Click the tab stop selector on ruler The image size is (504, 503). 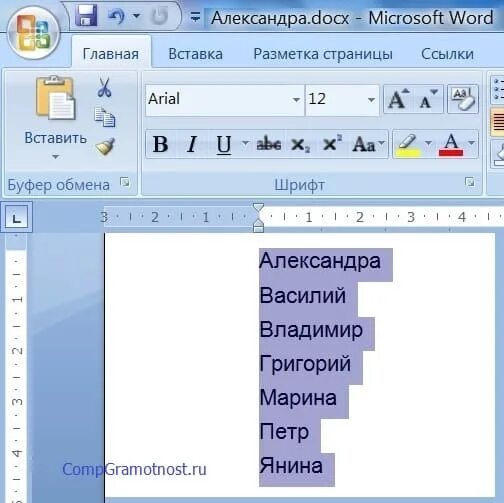point(16,217)
